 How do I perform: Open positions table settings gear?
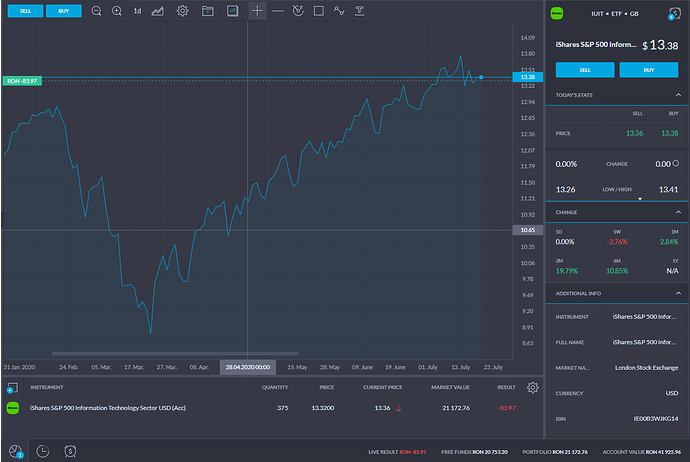coord(533,387)
